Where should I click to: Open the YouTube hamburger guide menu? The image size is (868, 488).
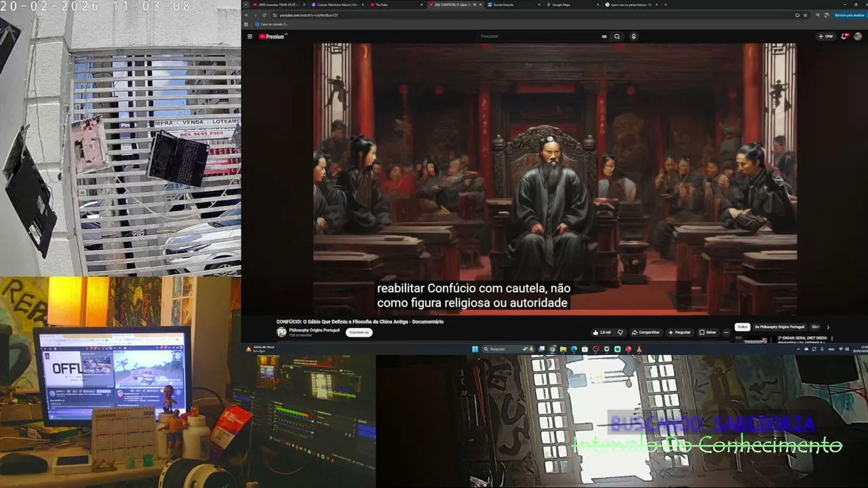[250, 37]
